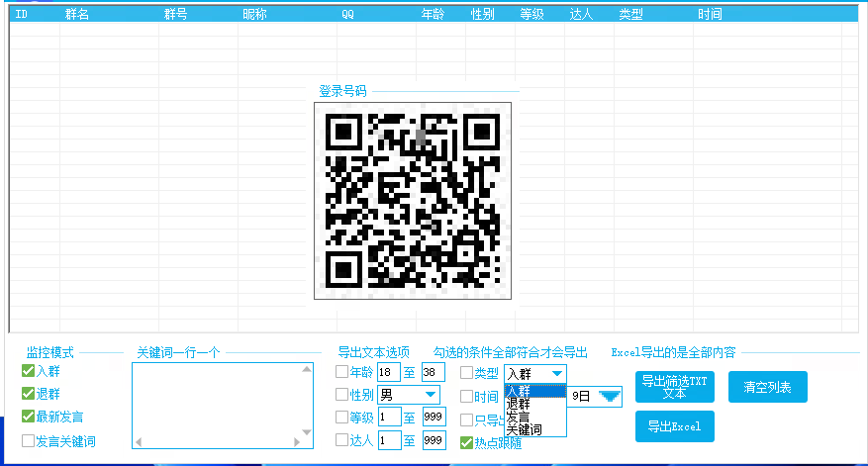868x466 pixels.
Task: Click the login QR code image
Action: coord(413,199)
